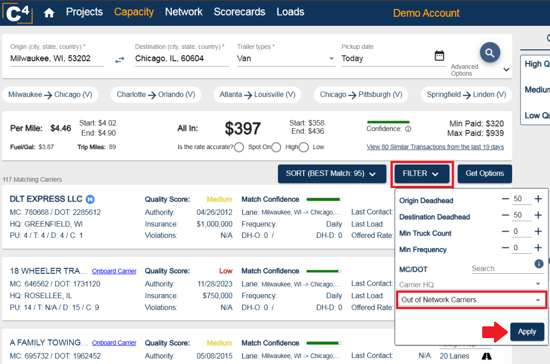550x364 pixels.
Task: Open the Carrier HQ dropdown
Action: 471,284
